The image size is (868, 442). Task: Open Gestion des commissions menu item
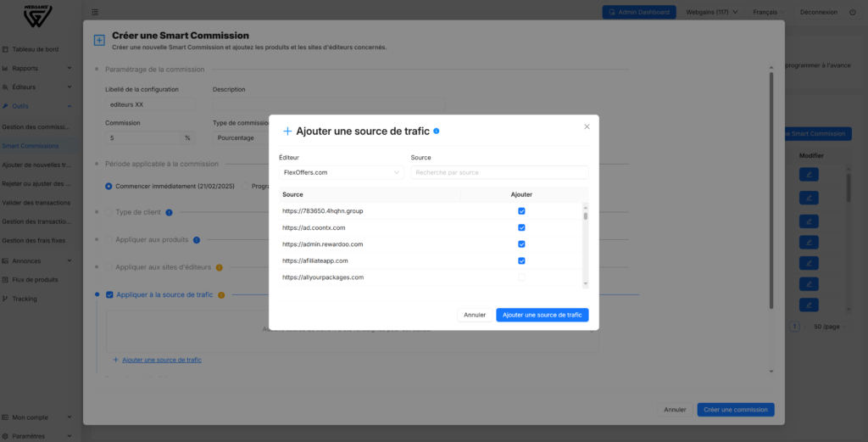[36, 127]
